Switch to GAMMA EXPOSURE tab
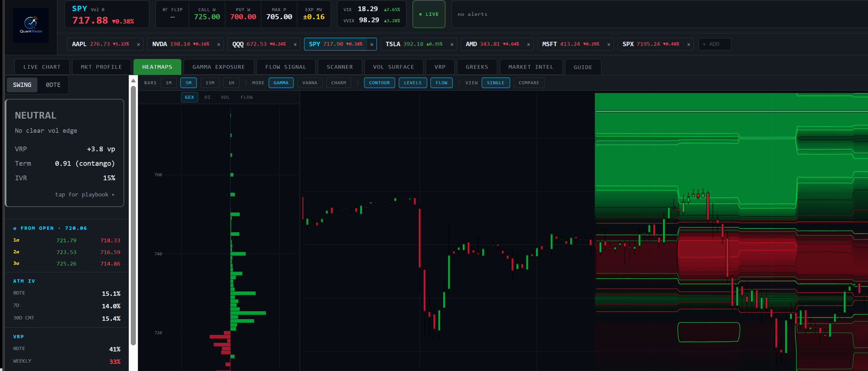Screen dimensions: 868x371 218,67
